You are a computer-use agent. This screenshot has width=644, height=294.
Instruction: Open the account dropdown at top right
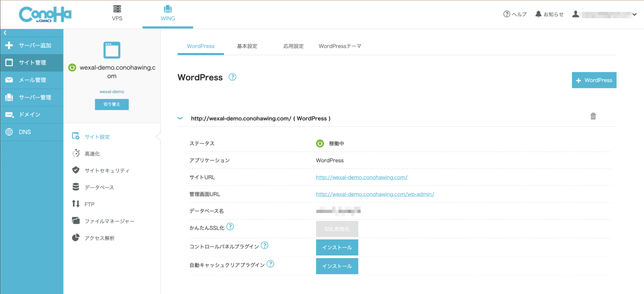[x=636, y=14]
